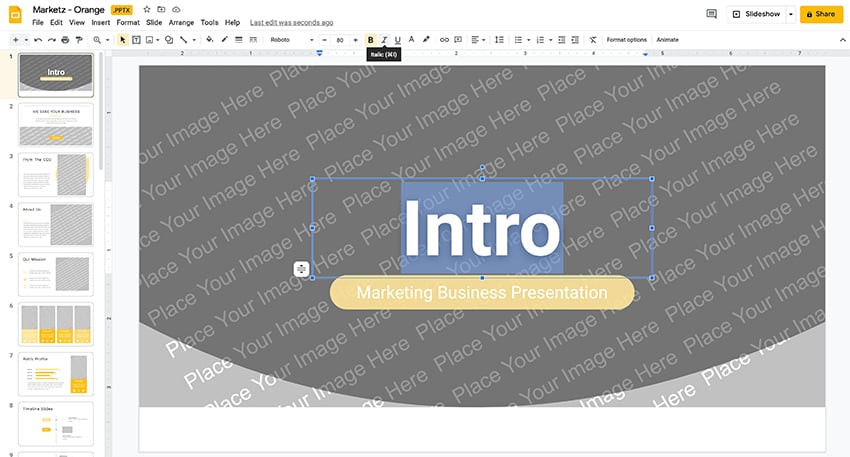The height and width of the screenshot is (457, 850).
Task: Click the yellow Share button
Action: tap(818, 14)
